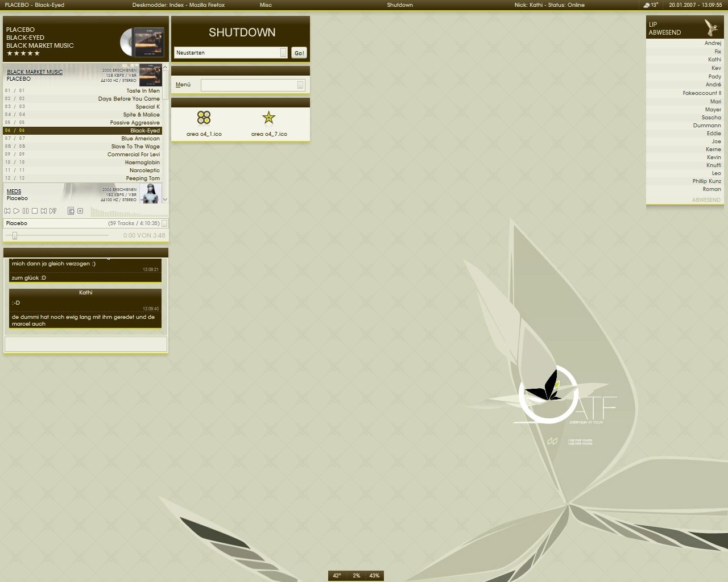Image resolution: width=728 pixels, height=582 pixels.
Task: Select track Passive Aggressive
Action: point(83,123)
